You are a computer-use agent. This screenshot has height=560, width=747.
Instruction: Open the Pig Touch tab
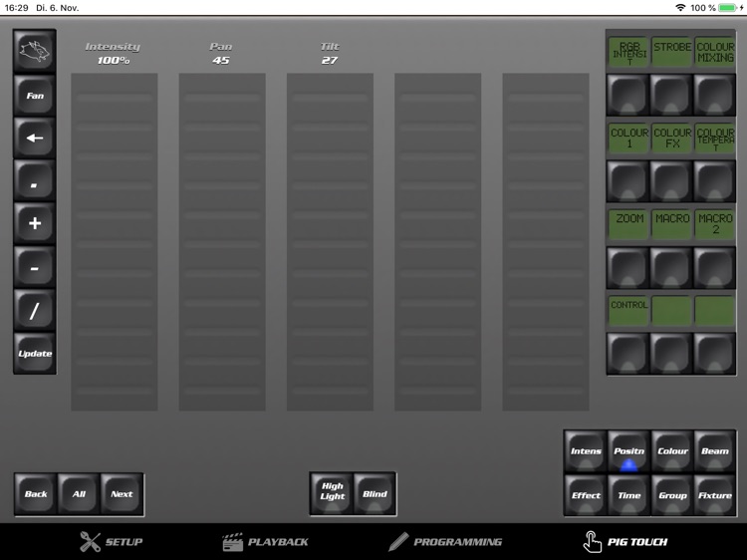point(625,542)
